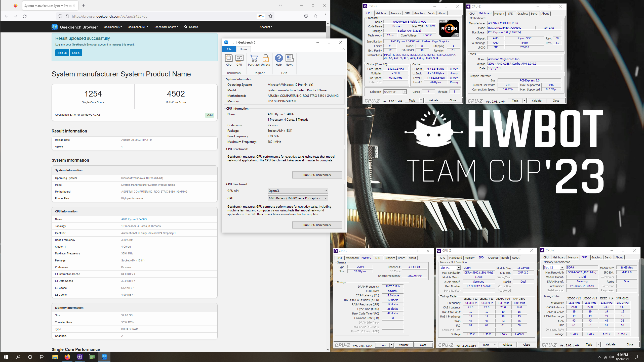Screen dimensions: 644x362
Task: Open a new Firefox tab
Action: [84, 6]
